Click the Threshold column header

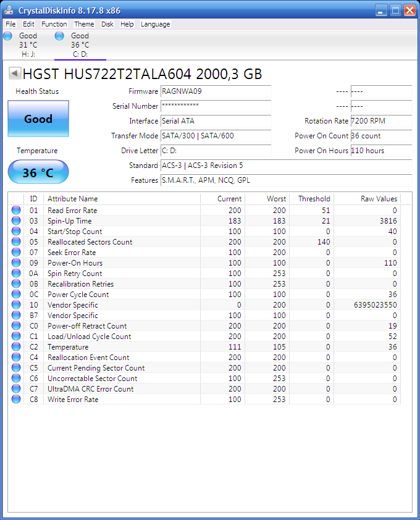[311, 199]
